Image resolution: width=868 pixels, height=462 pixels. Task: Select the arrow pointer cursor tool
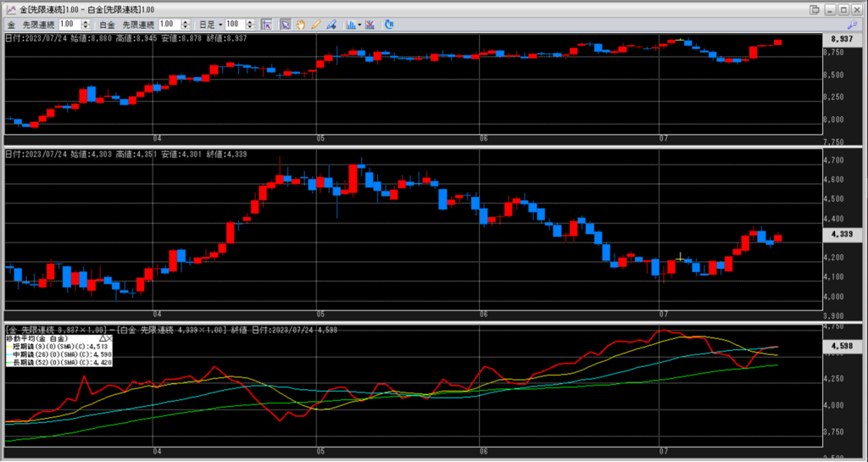(286, 25)
